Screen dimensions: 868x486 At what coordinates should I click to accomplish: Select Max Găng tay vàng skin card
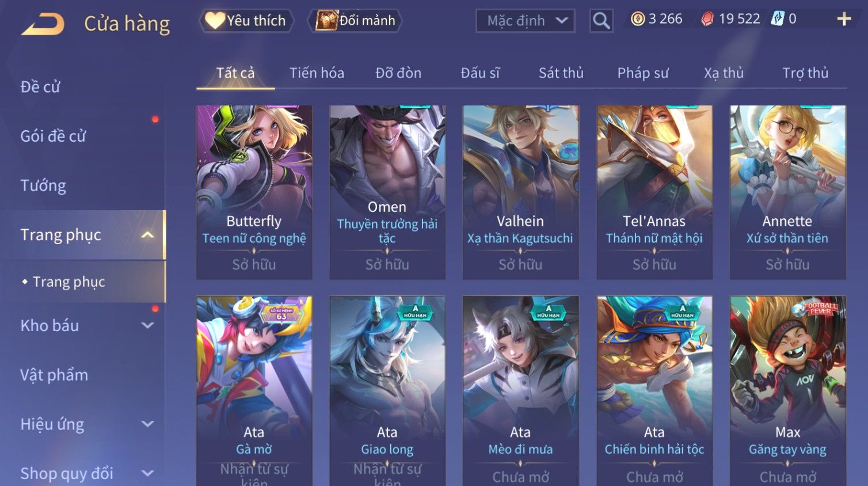tap(787, 391)
